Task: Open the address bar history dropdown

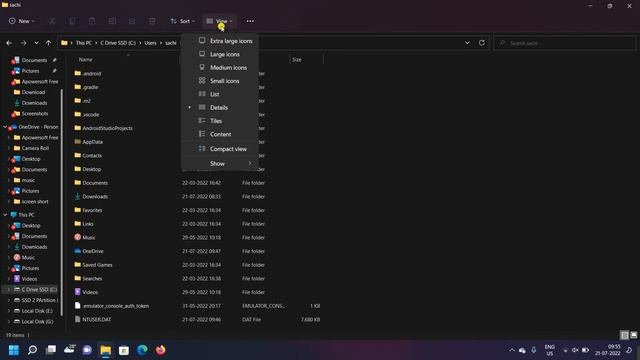Action: click(x=467, y=43)
